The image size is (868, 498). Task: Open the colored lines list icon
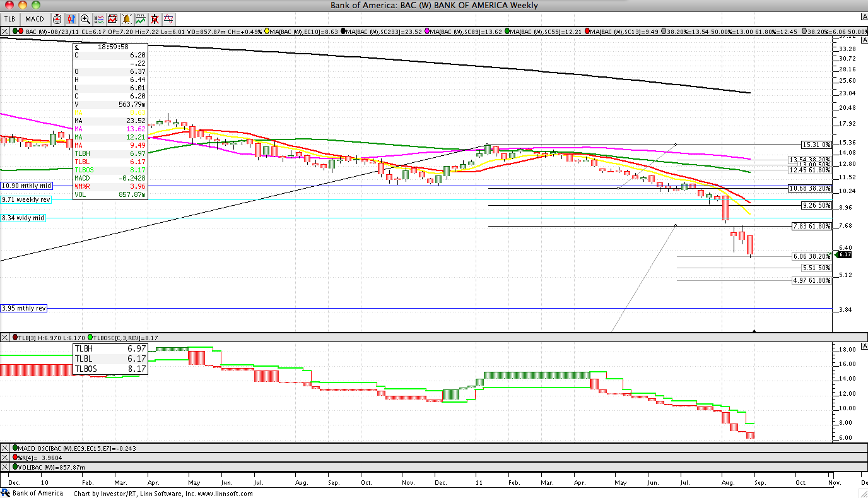[99, 19]
